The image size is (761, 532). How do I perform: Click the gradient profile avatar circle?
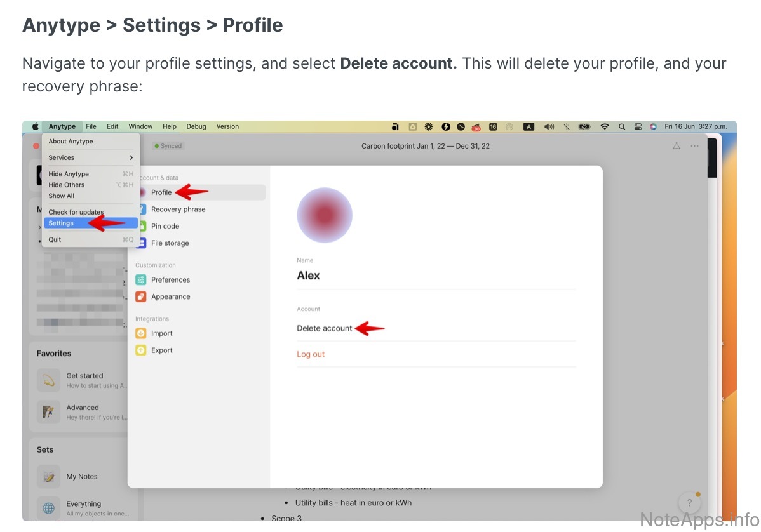click(x=325, y=215)
